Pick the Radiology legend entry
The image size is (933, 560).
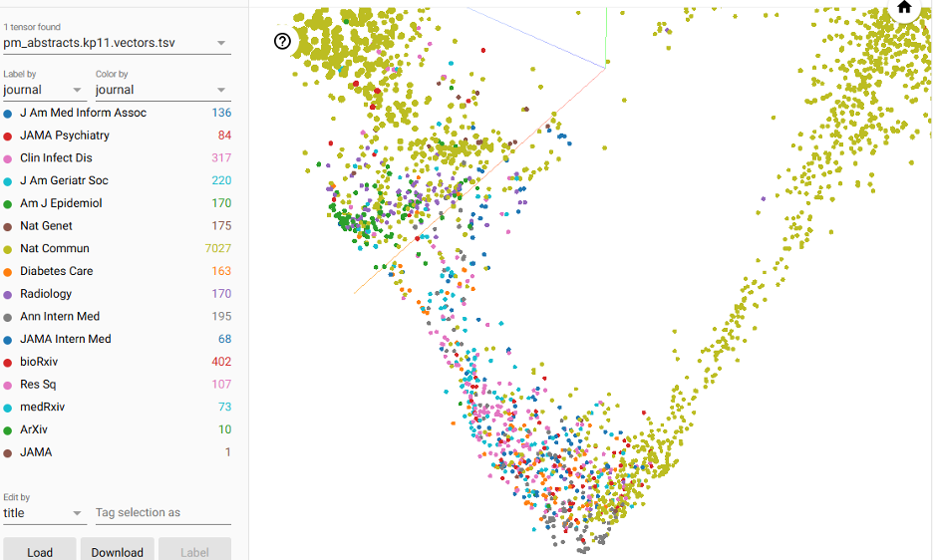pyautogui.click(x=46, y=294)
